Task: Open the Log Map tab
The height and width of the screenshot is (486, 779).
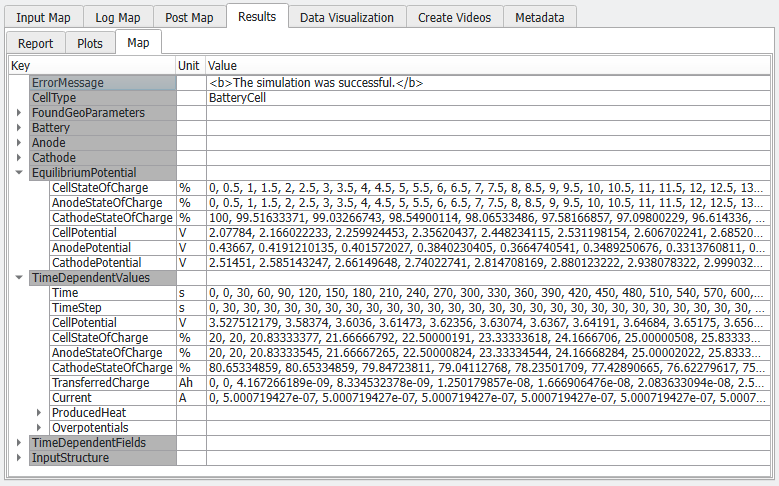Action: [118, 17]
